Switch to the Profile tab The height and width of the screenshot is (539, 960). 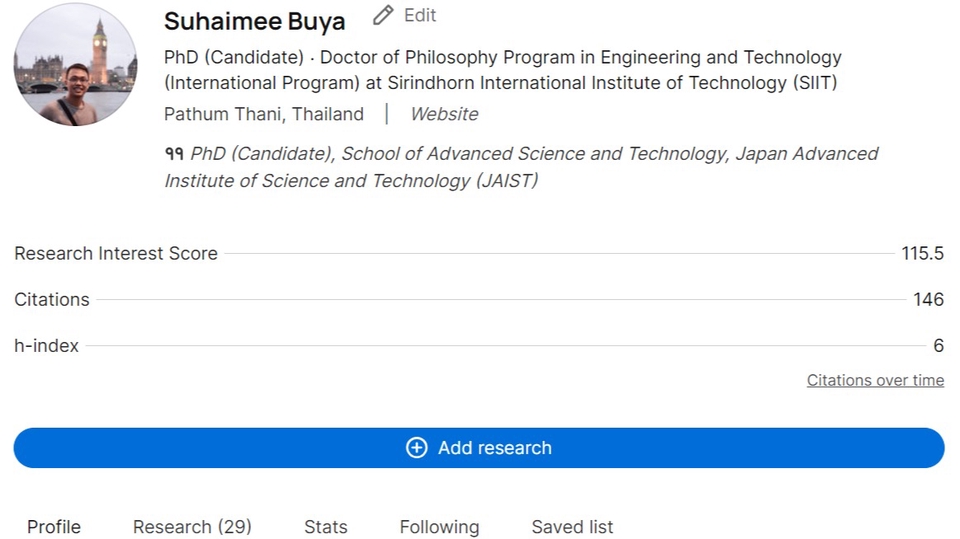point(54,527)
